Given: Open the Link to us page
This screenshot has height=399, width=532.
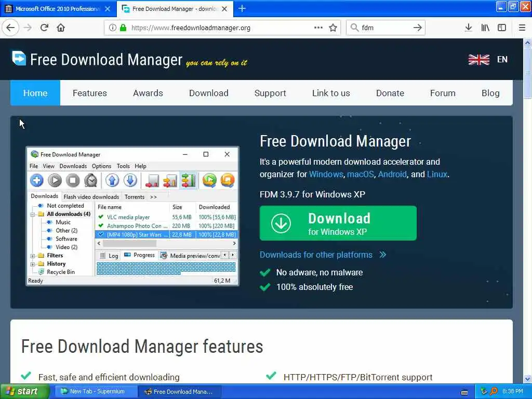Looking at the screenshot, I should click(x=331, y=93).
